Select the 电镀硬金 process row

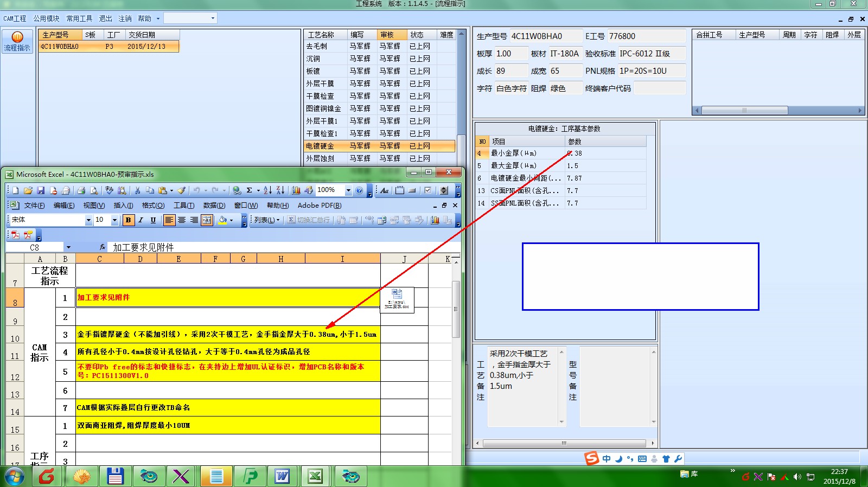click(x=379, y=146)
